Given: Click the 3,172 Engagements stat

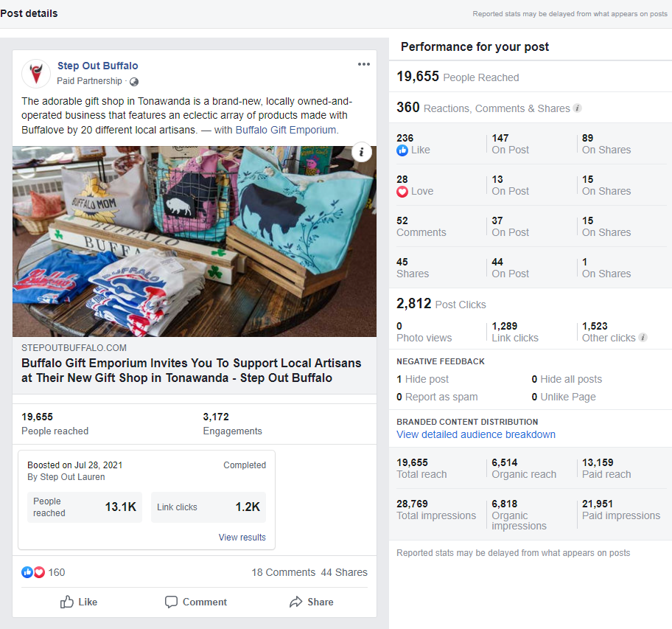Looking at the screenshot, I should pyautogui.click(x=232, y=423).
